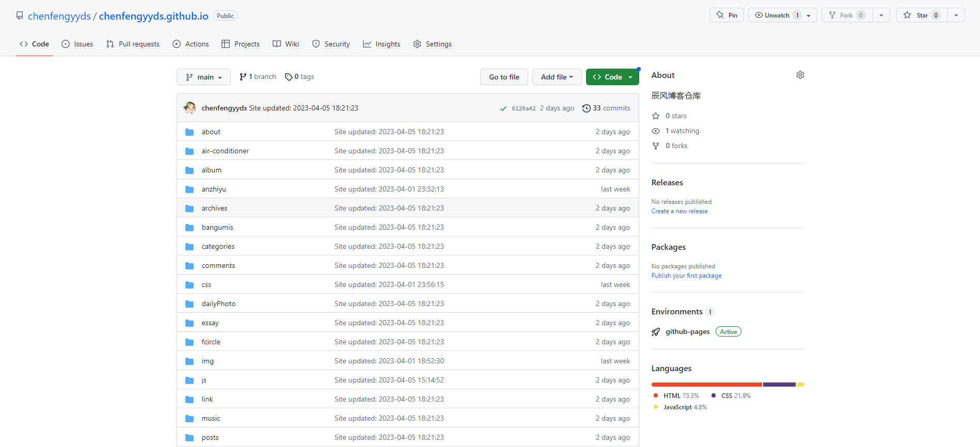The height and width of the screenshot is (447, 980).
Task: Click the folder icon for bangumis
Action: [189, 228]
